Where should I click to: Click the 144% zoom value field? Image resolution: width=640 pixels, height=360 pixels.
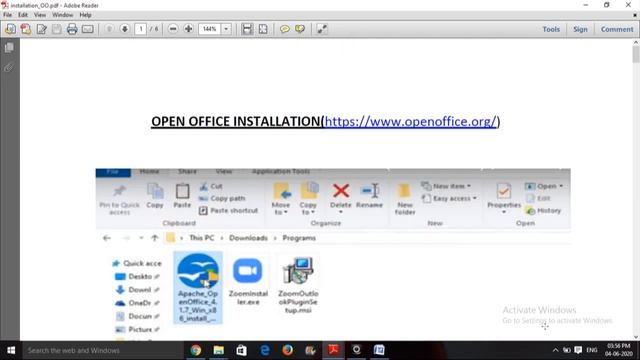pyautogui.click(x=210, y=29)
